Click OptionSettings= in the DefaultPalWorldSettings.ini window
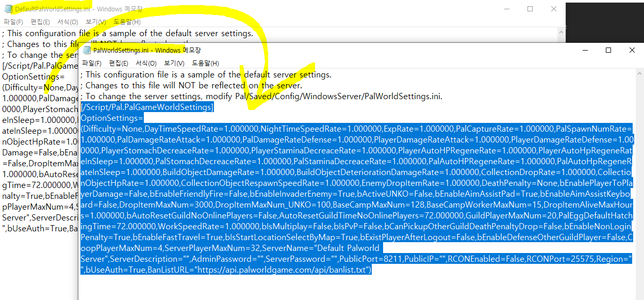The image size is (644, 300). 34,76
